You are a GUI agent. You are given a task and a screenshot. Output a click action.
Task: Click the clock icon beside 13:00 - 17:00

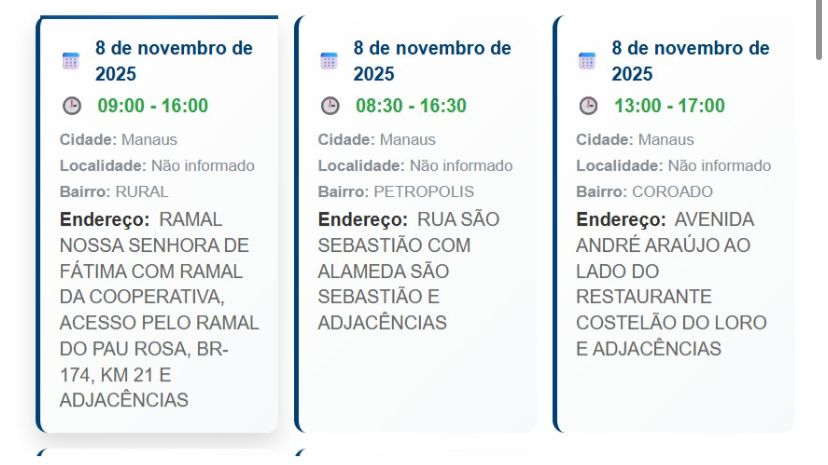coord(588,106)
